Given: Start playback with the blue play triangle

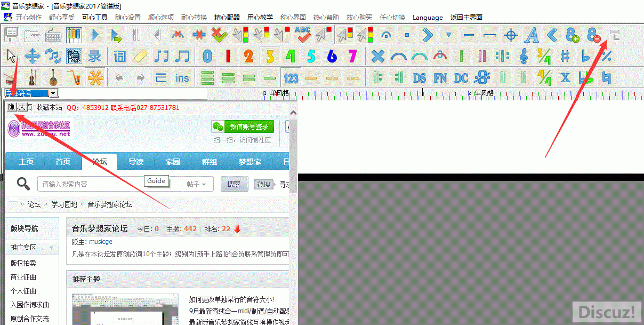Looking at the screenshot, I should click(95, 35).
